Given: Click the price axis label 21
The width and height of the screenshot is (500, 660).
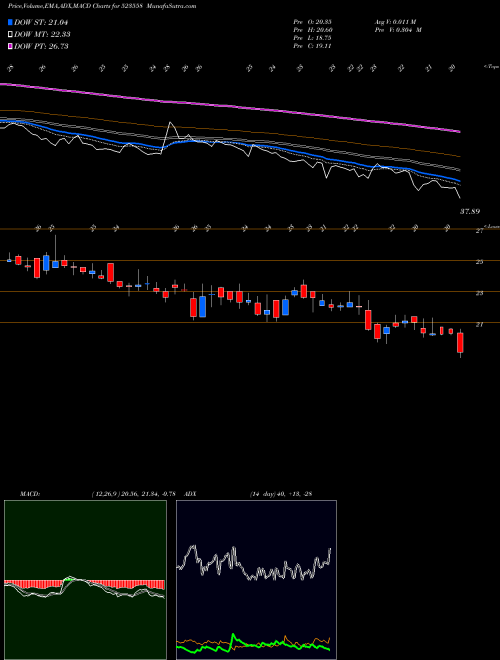Looking at the screenshot, I should point(479,325).
